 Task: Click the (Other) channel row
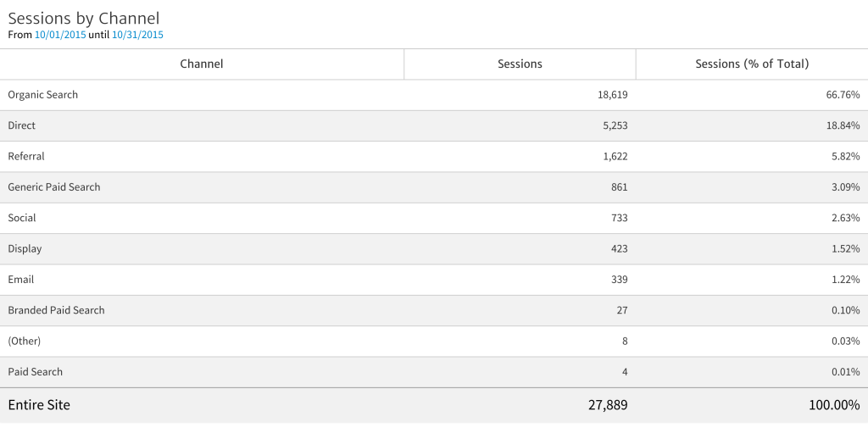point(25,341)
